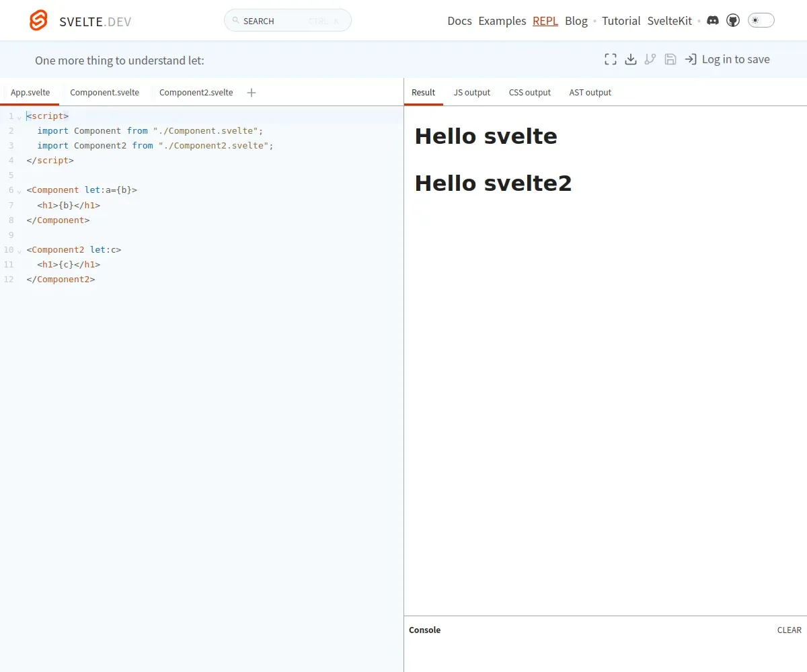Click the SVELTE.DEV site title
This screenshot has height=672, width=807.
coord(95,22)
